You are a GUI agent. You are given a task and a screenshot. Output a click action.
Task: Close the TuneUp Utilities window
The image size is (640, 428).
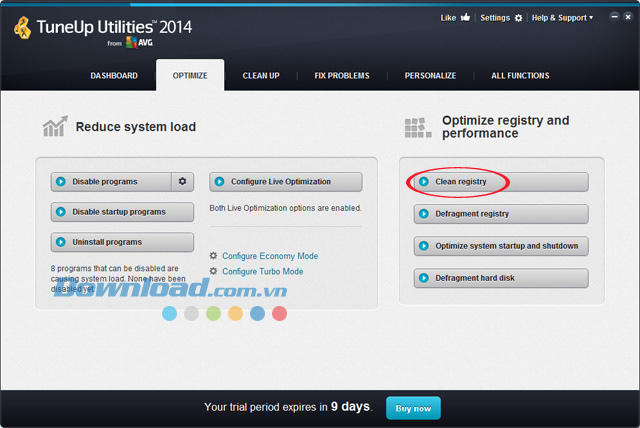(628, 17)
